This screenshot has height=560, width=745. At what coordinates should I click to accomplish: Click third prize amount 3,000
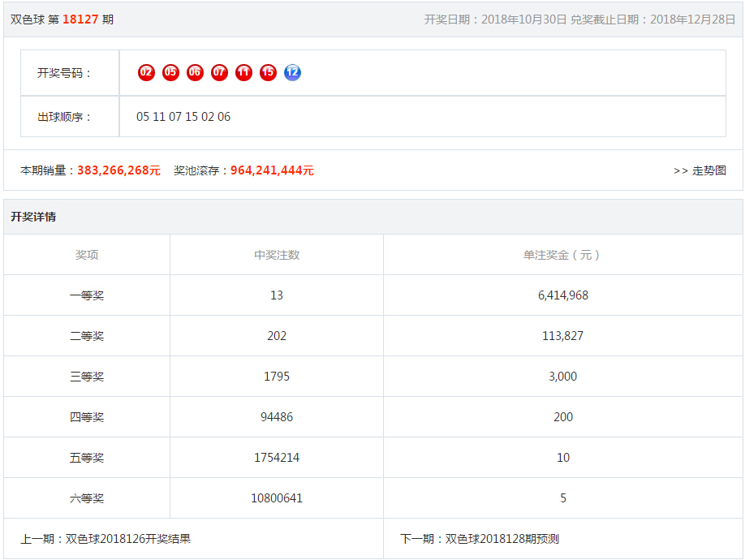(563, 377)
